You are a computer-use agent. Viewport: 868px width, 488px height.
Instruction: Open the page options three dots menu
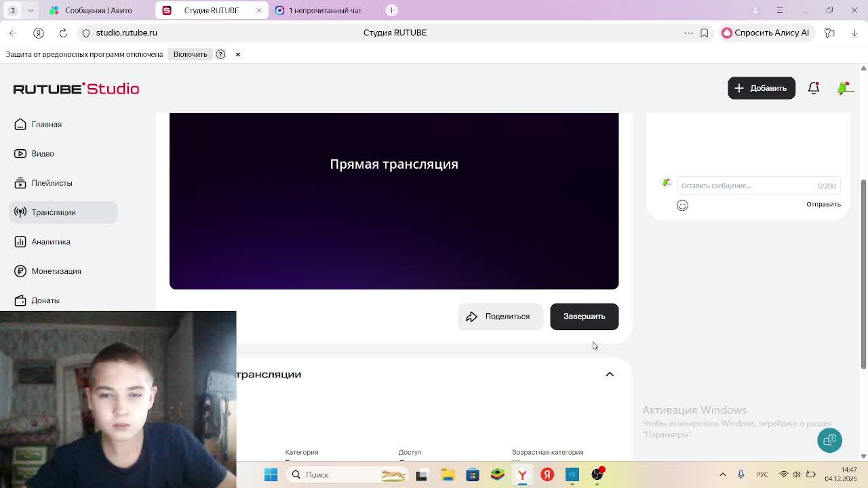tap(688, 33)
